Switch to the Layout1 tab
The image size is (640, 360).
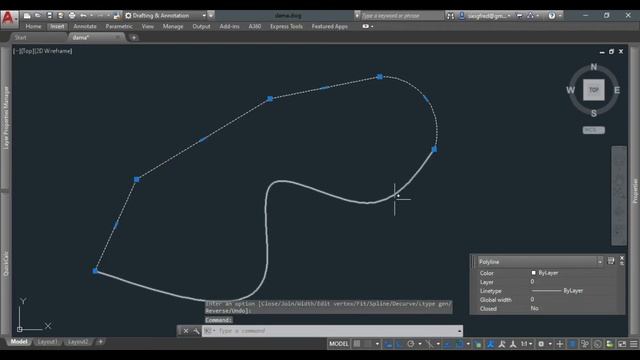click(47, 342)
